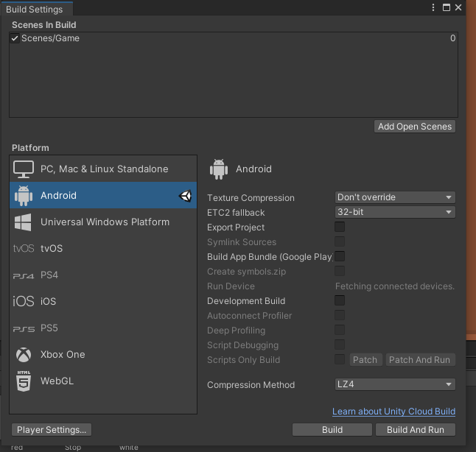
Task: Open the Compression Method LZ4 dropdown
Action: coord(395,384)
